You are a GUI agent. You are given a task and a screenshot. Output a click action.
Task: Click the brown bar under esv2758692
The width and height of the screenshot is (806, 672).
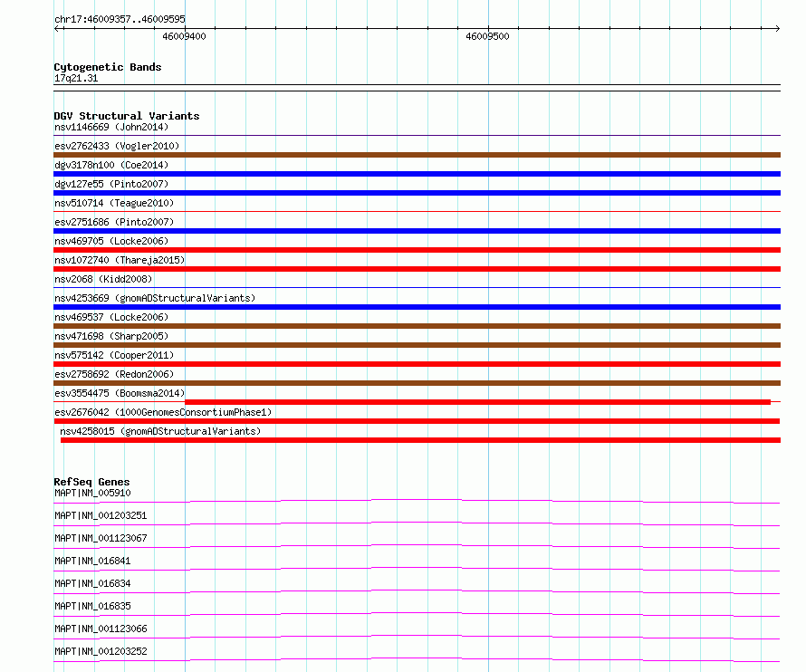(x=417, y=383)
